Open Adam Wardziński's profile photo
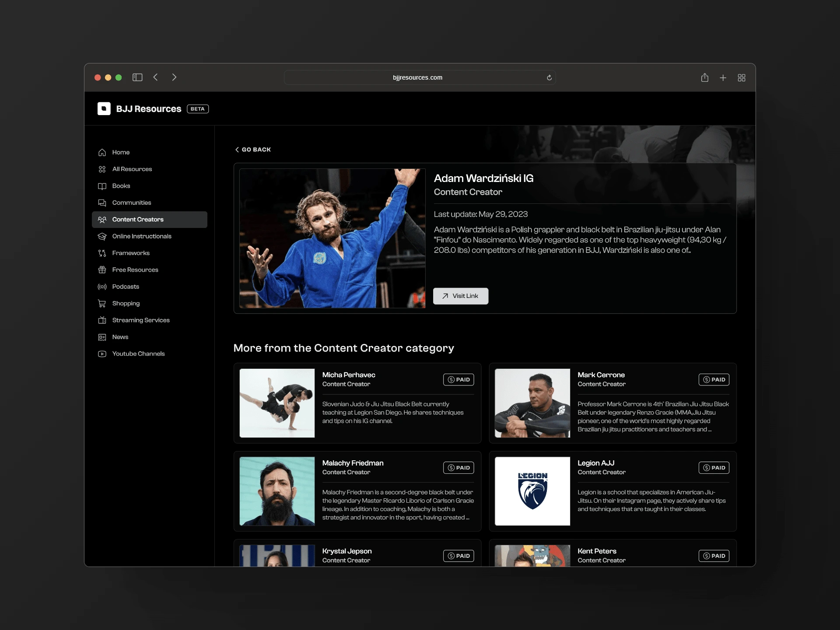 coord(332,238)
